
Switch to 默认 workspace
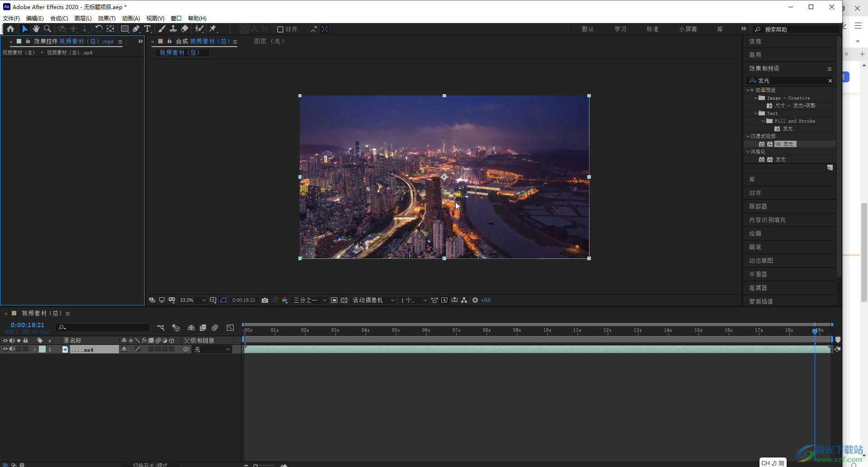588,29
